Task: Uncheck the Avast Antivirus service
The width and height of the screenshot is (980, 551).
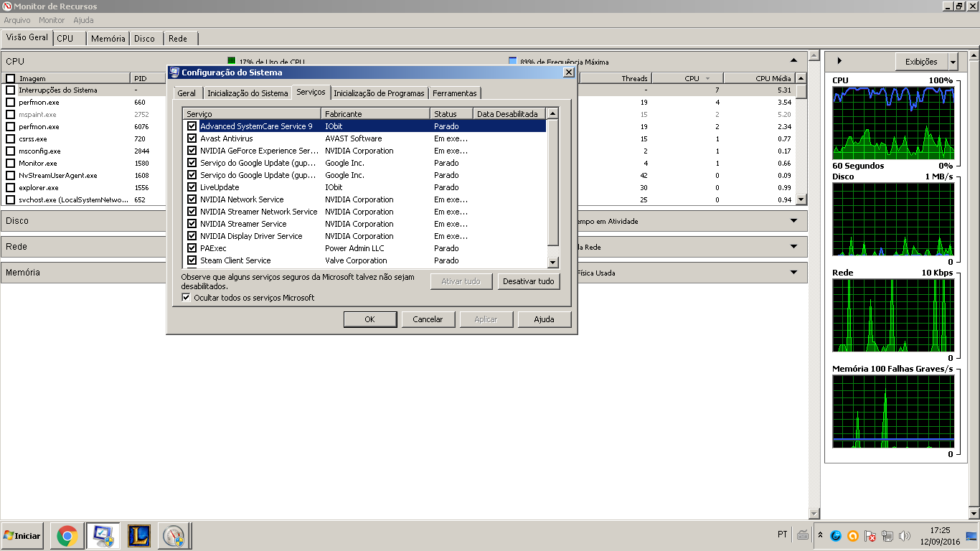Action: coord(192,138)
